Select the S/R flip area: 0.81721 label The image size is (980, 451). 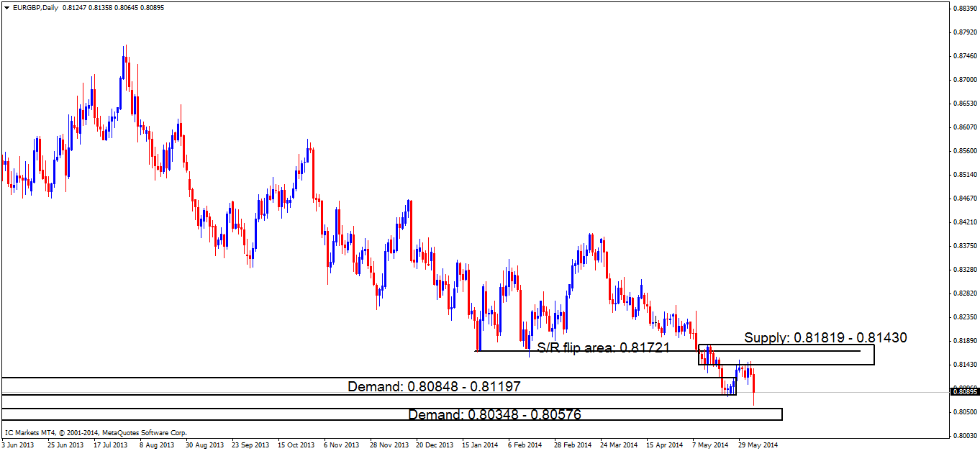coord(604,347)
